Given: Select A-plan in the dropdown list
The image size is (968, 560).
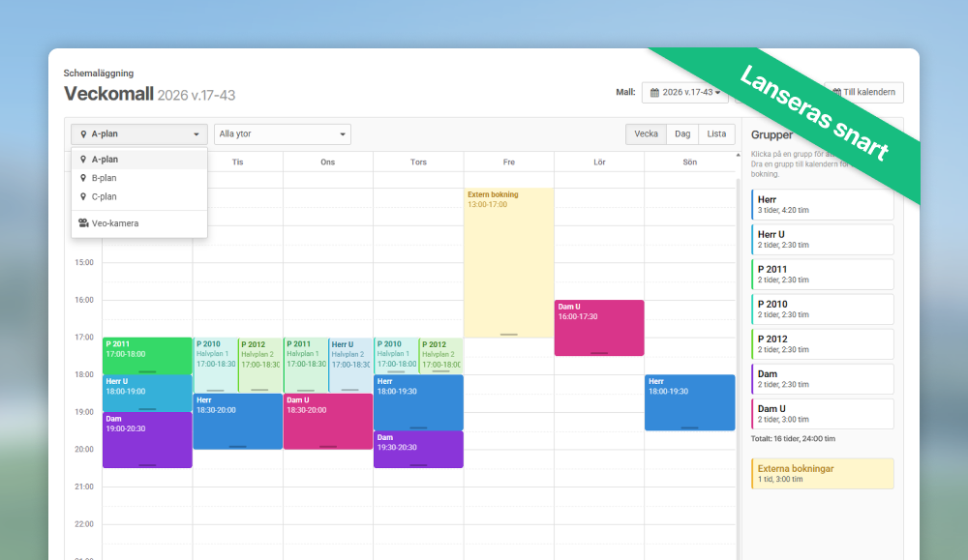Looking at the screenshot, I should (138, 160).
